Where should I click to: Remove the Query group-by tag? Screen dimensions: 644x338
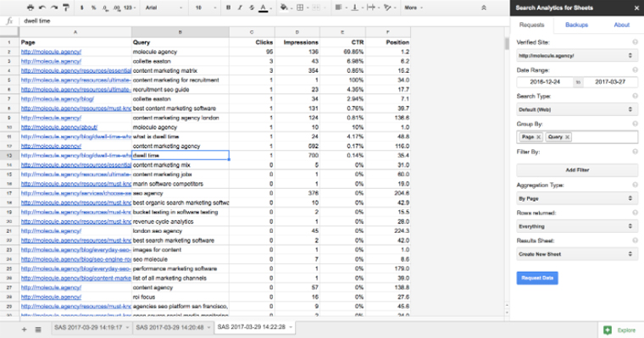(567, 137)
